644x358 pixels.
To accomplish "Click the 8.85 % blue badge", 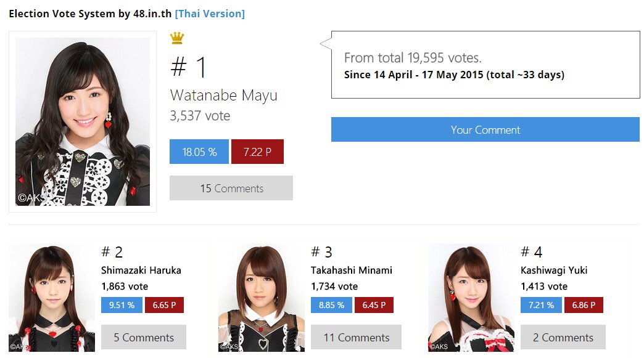I will point(331,305).
